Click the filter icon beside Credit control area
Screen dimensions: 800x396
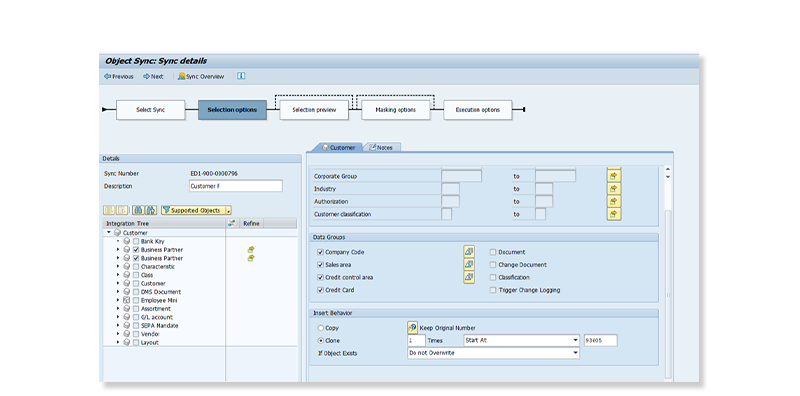click(469, 277)
